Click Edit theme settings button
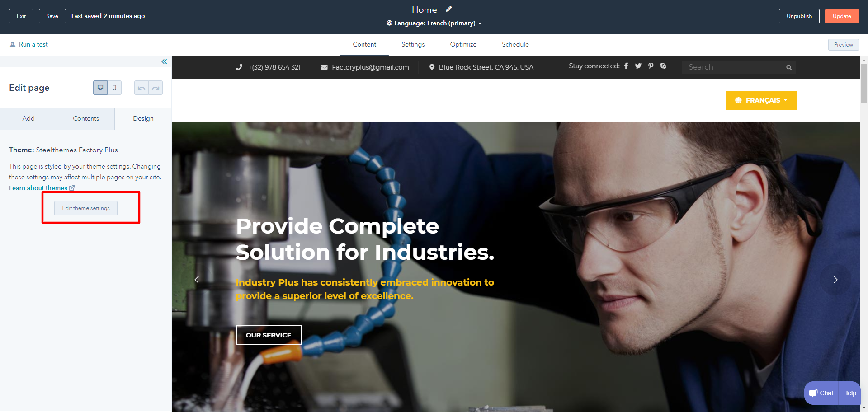868x412 pixels. tap(86, 208)
